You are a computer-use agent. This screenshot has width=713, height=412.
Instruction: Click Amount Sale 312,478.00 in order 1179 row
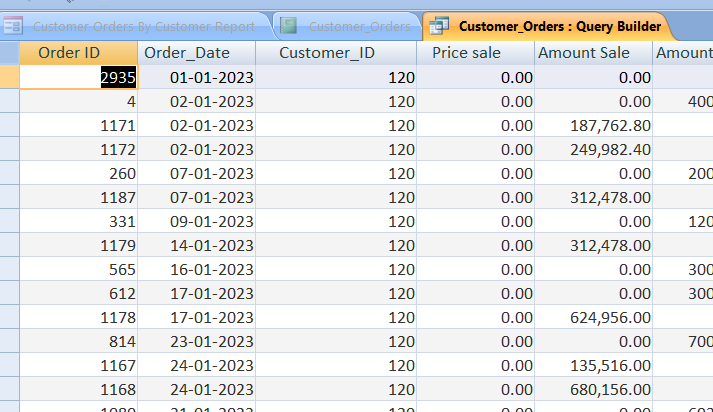pos(593,246)
